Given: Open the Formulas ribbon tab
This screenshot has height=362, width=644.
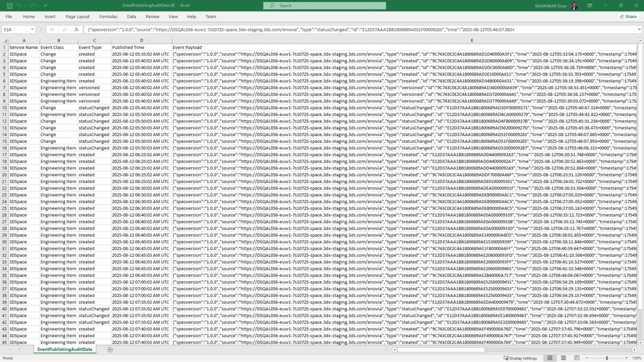Looking at the screenshot, I should pos(108,17).
